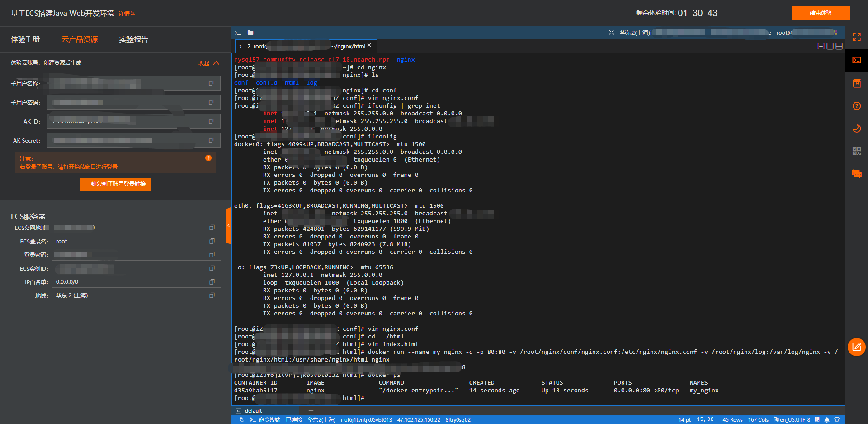
Task: Copy the sub-user name field value
Action: 211,83
